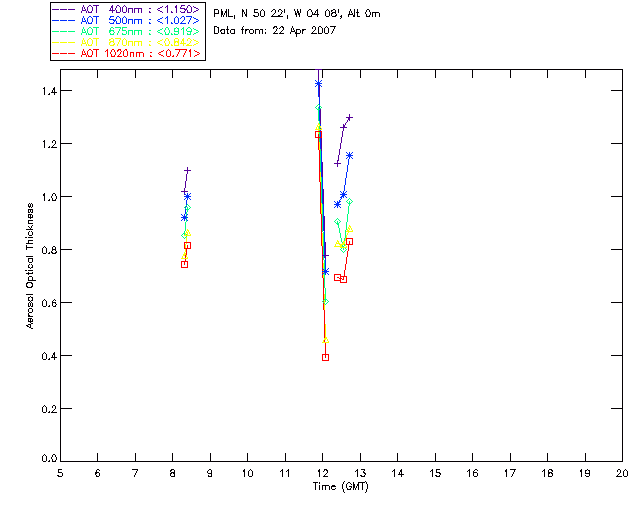Click the 0.0 y-axis tick label

[x=49, y=459]
